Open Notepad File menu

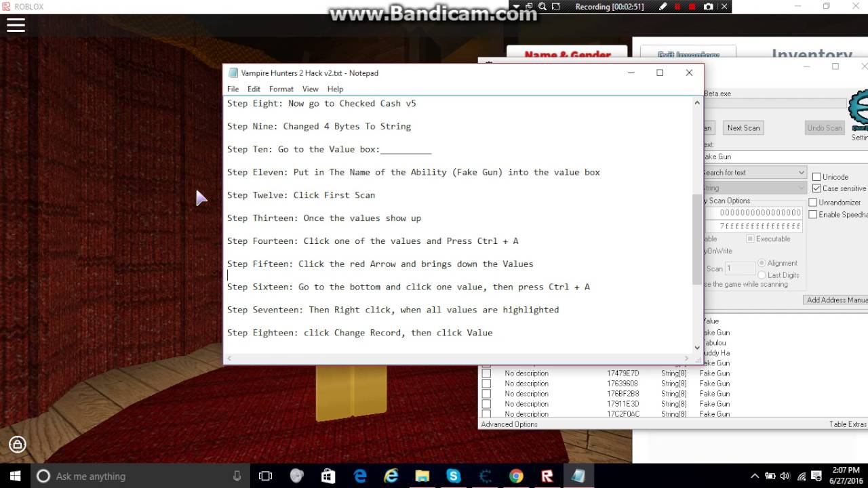point(233,89)
